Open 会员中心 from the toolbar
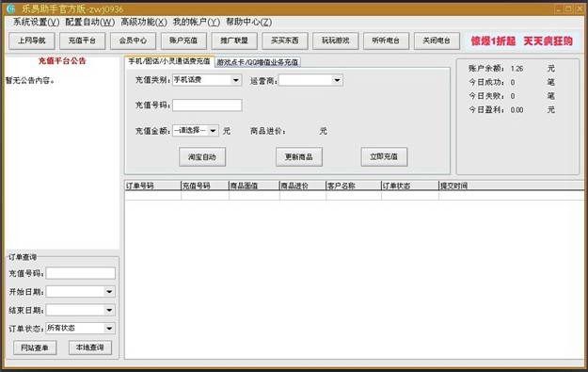Image resolution: width=588 pixels, height=372 pixels. tap(134, 40)
